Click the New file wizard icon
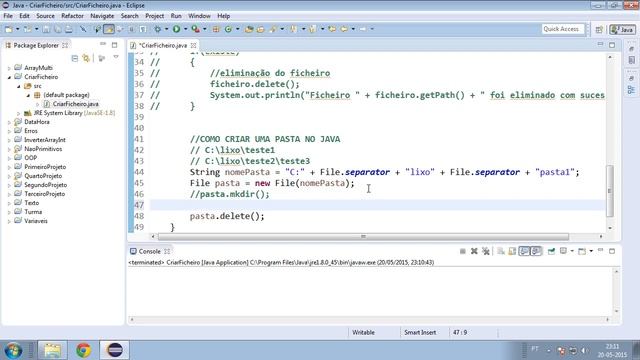 tap(9, 29)
